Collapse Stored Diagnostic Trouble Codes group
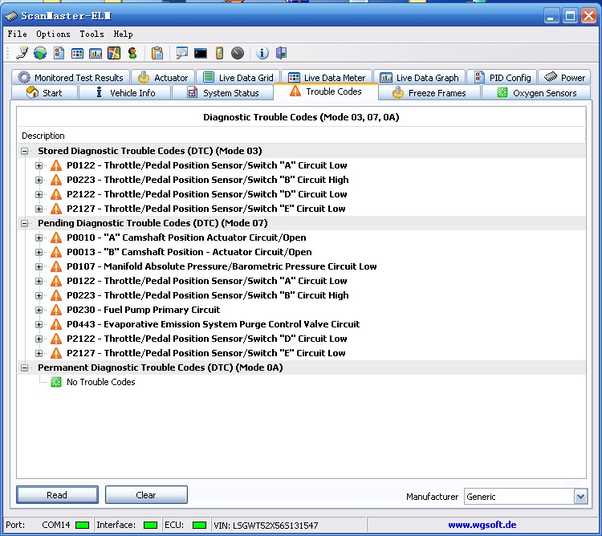Screen dimensions: 602x536 (25, 151)
